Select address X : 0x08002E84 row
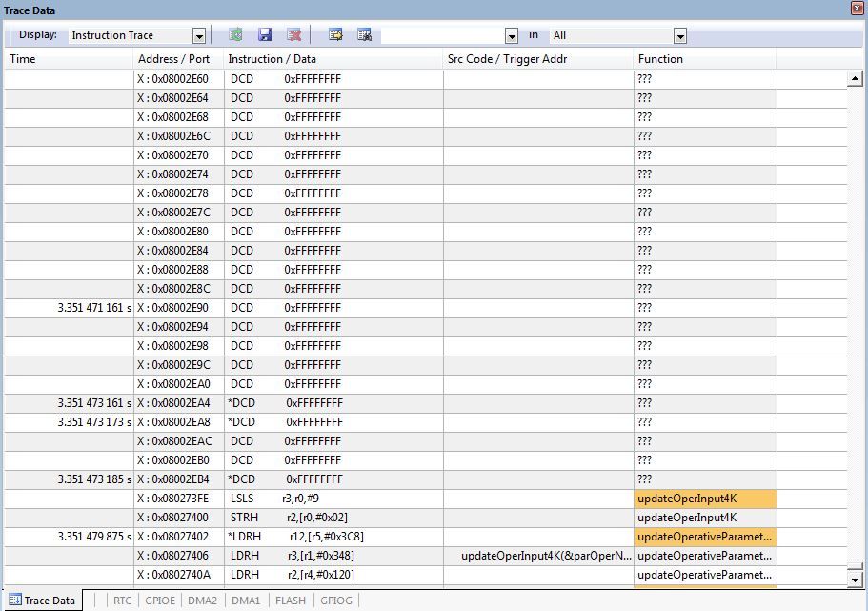The image size is (868, 611). pyautogui.click(x=425, y=251)
